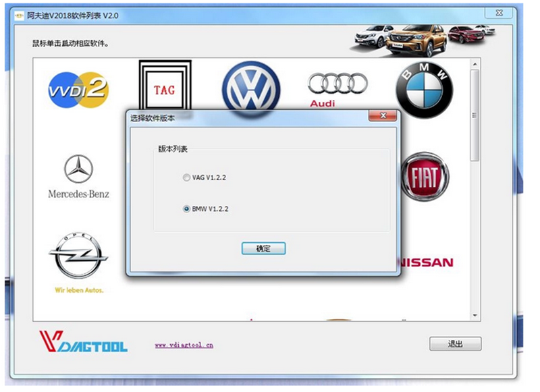Click the VDIAGTOOL brand logo
This screenshot has width=540, height=392.
83,341
